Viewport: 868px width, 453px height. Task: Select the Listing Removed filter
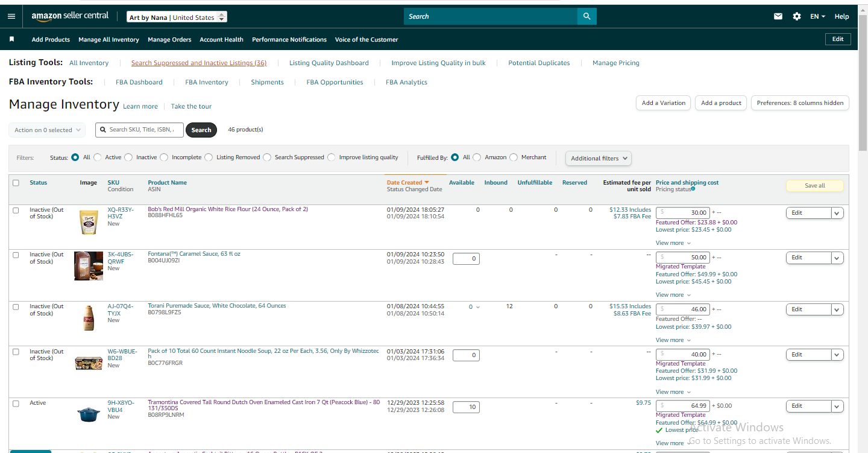209,157
